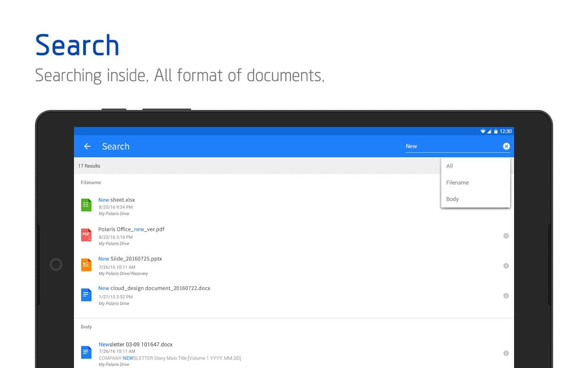
Task: Show info for Polaris Office_new_ver.pdf
Action: (x=506, y=236)
